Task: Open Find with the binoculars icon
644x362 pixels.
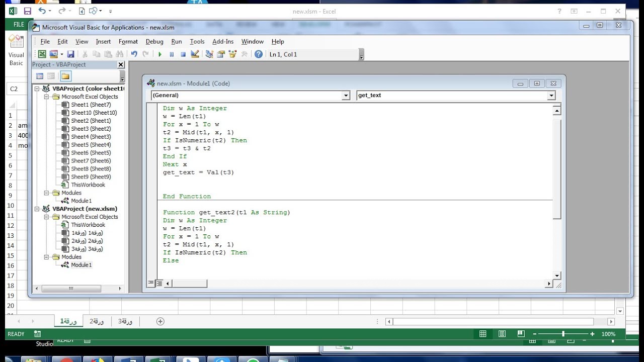Action: pos(120,54)
